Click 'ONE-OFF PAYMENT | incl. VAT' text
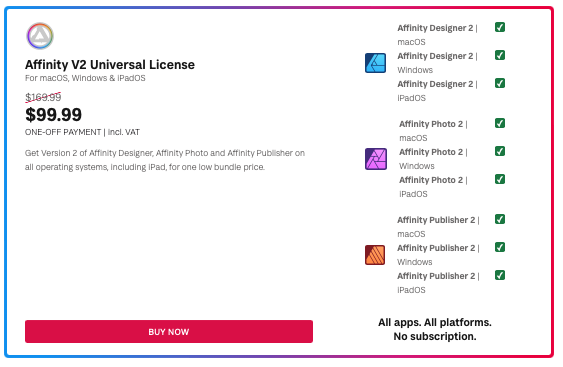 point(82,132)
